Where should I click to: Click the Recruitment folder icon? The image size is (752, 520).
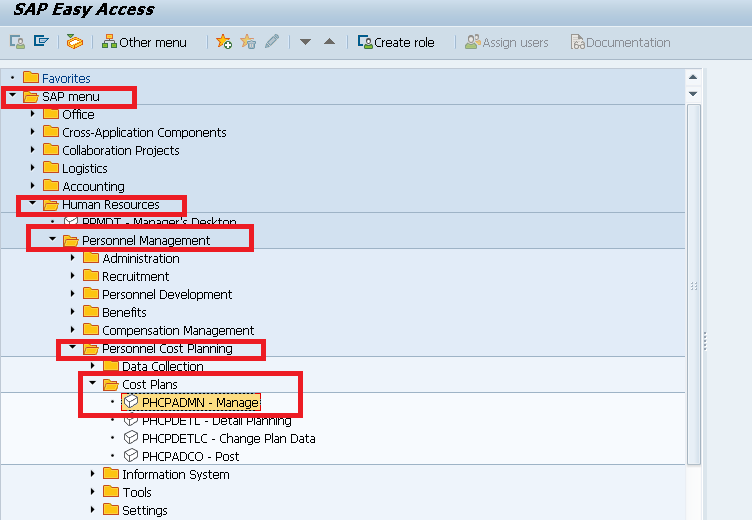(x=91, y=276)
